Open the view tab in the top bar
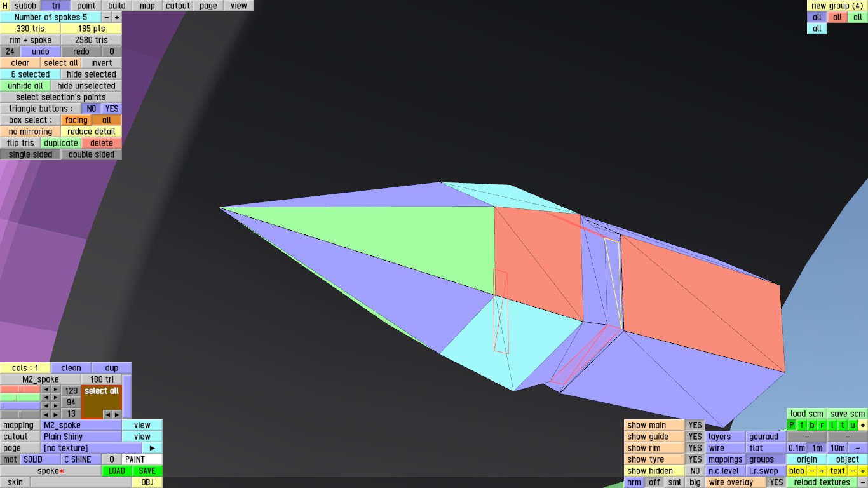868x488 pixels. click(239, 6)
